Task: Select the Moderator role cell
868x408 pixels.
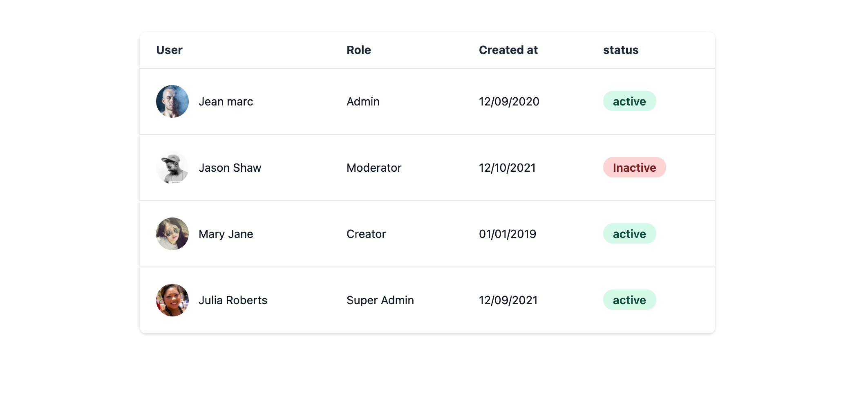Action: pyautogui.click(x=374, y=168)
